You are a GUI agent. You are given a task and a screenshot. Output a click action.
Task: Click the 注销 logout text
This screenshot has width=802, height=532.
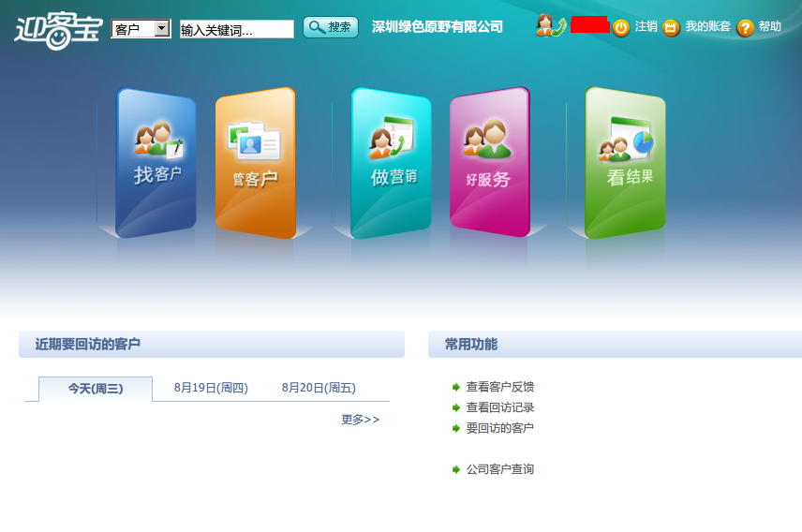(646, 26)
